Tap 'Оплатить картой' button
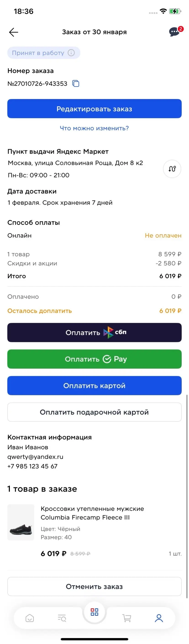This screenshot has height=644, width=189. pos(94,385)
